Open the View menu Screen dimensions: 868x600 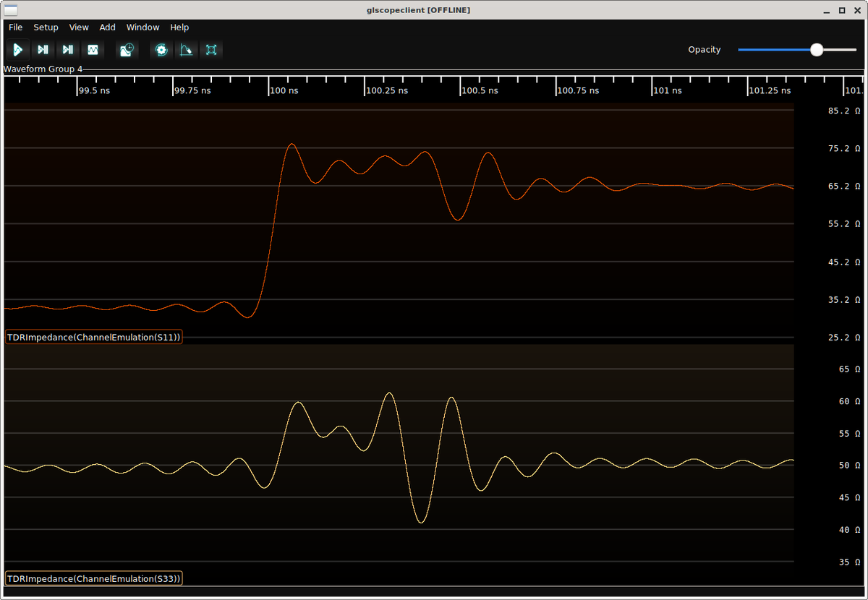(79, 27)
